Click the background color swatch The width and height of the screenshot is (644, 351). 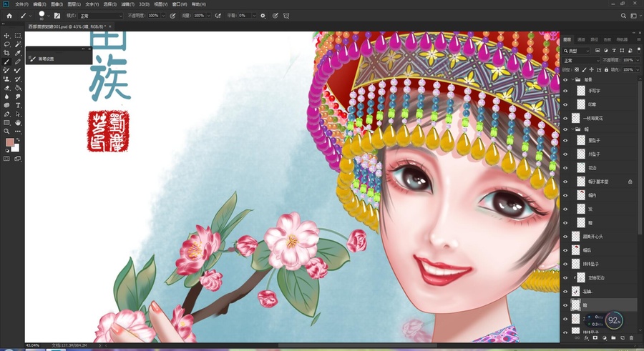16,148
